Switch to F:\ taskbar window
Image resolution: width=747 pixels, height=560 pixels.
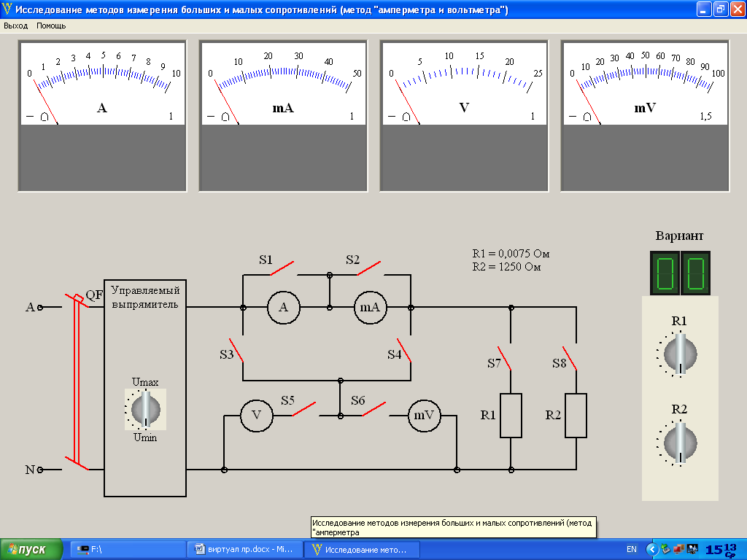(128, 550)
